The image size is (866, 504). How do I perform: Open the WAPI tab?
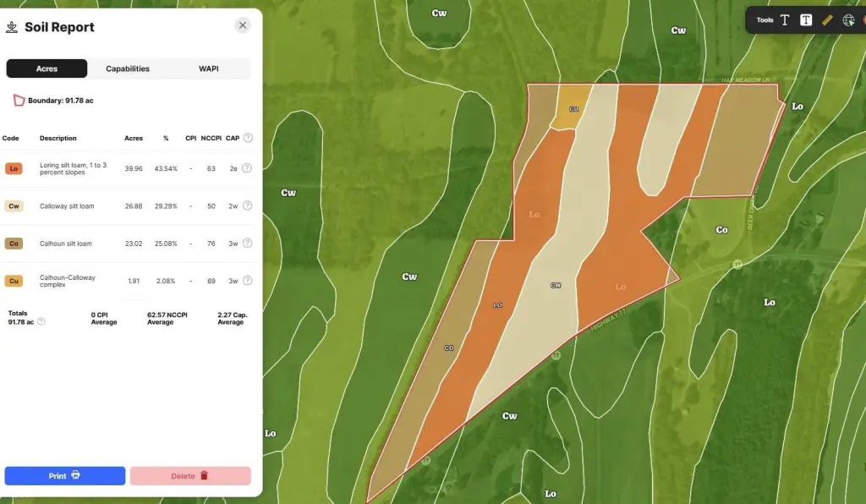pos(208,68)
